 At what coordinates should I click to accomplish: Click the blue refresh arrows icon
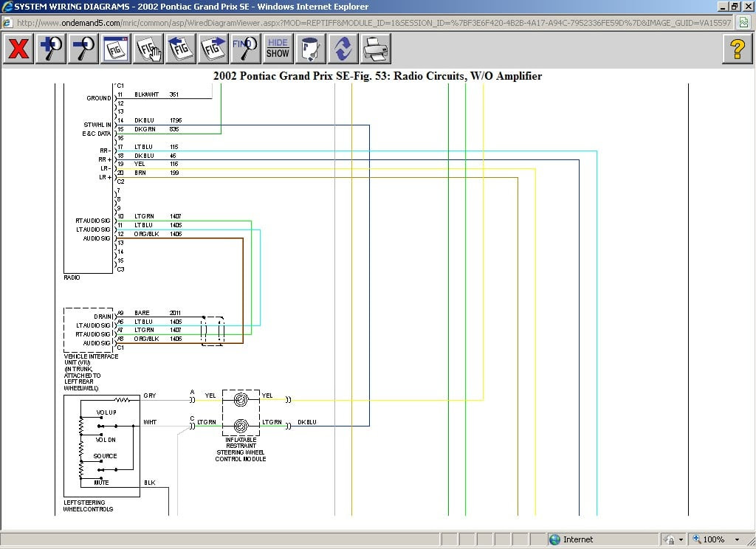click(x=343, y=49)
